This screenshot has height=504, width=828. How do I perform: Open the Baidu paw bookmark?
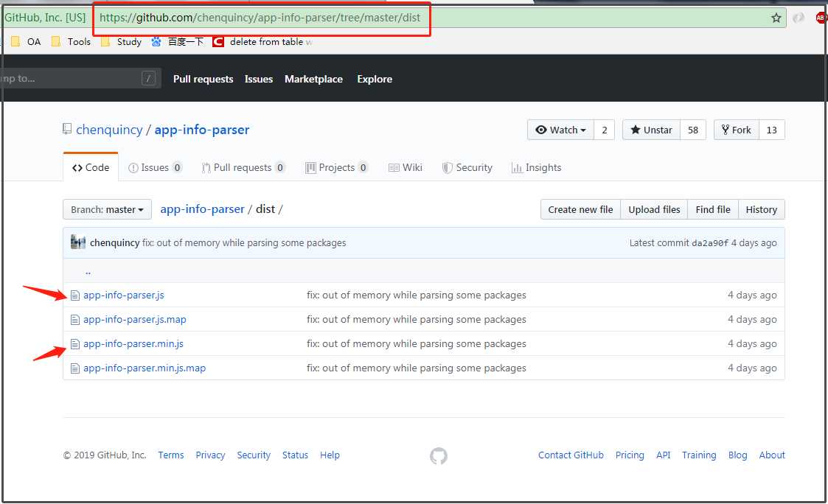[x=178, y=42]
